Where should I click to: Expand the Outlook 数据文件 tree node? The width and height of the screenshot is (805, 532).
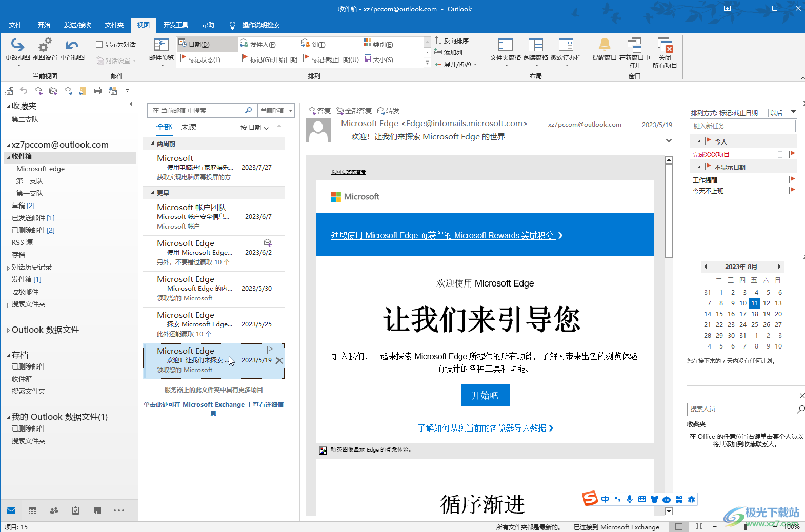8,330
